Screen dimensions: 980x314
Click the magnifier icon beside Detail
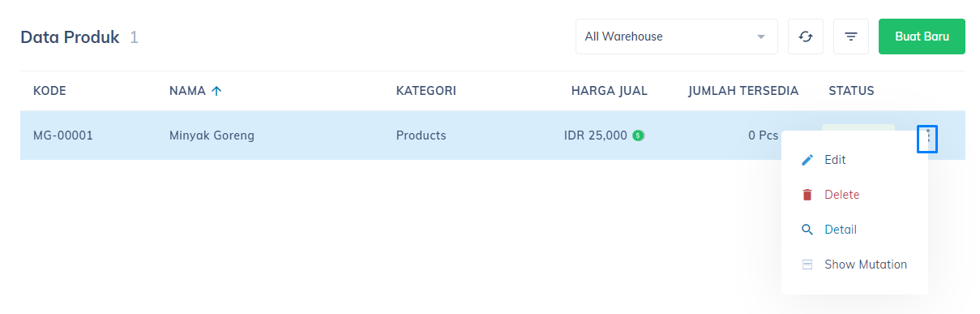807,230
